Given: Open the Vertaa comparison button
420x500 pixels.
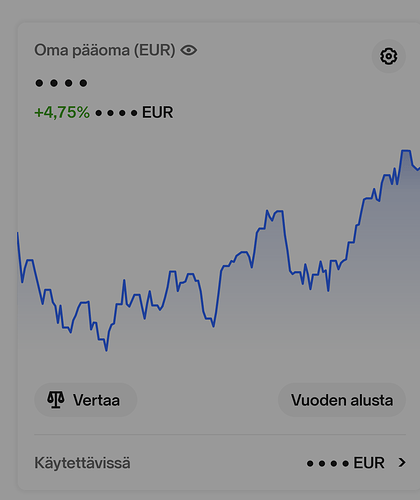Looking at the screenshot, I should pos(86,400).
